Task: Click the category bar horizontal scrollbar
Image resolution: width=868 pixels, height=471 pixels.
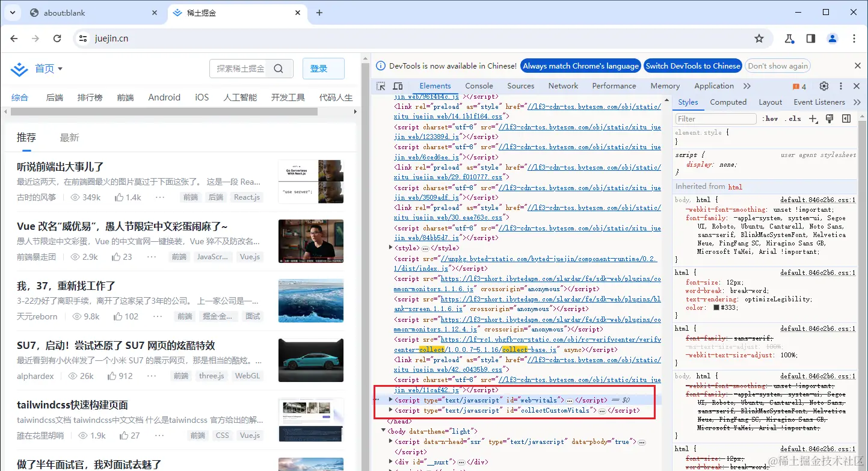Action: point(164,112)
